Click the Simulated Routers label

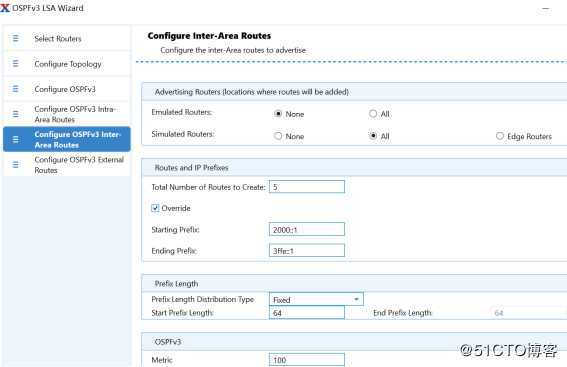point(183,134)
